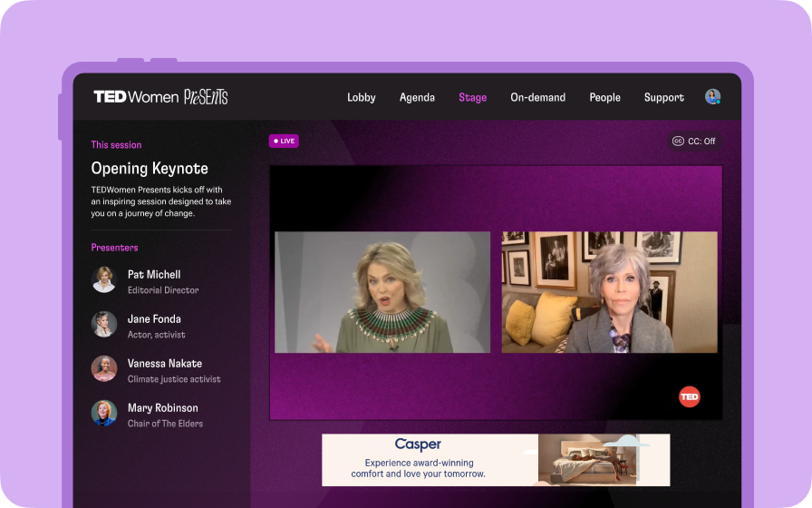Image resolution: width=812 pixels, height=508 pixels.
Task: Toggle closed captions CC: Off
Action: click(x=693, y=141)
